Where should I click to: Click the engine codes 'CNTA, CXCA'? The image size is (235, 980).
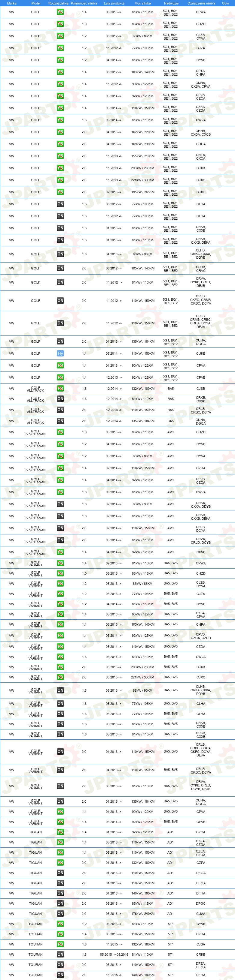pyautogui.click(x=201, y=156)
